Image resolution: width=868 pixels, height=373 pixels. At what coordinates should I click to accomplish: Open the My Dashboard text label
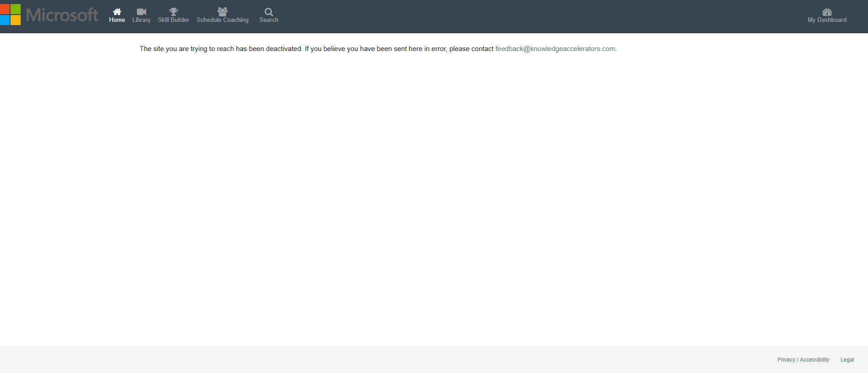(x=827, y=20)
